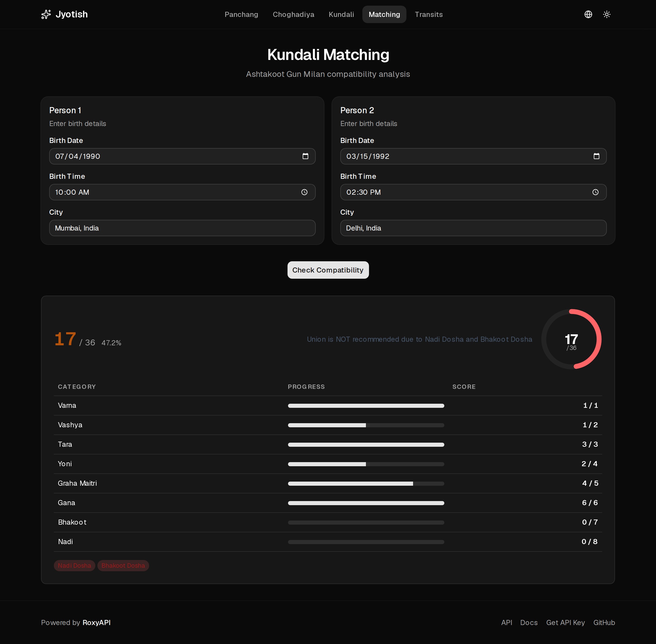
Task: Click the Delhi, India city field
Action: pyautogui.click(x=473, y=228)
